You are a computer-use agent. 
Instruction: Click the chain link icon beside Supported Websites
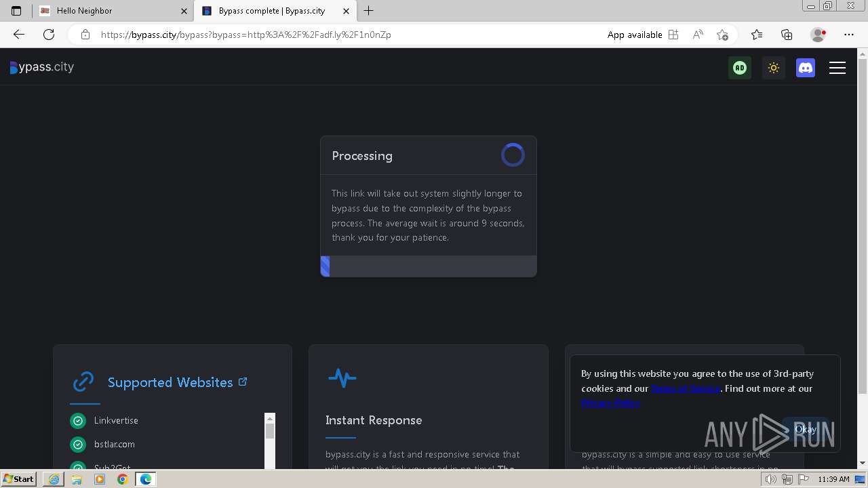pyautogui.click(x=83, y=382)
